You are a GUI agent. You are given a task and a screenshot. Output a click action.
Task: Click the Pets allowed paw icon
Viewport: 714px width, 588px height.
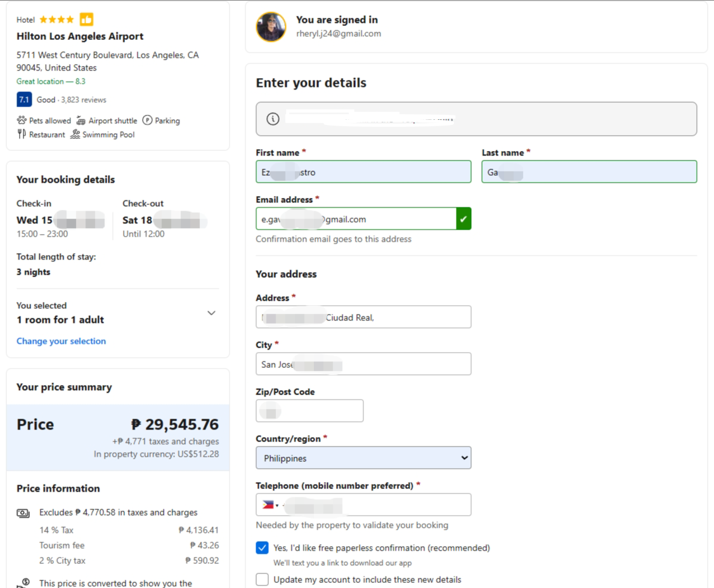coord(22,121)
